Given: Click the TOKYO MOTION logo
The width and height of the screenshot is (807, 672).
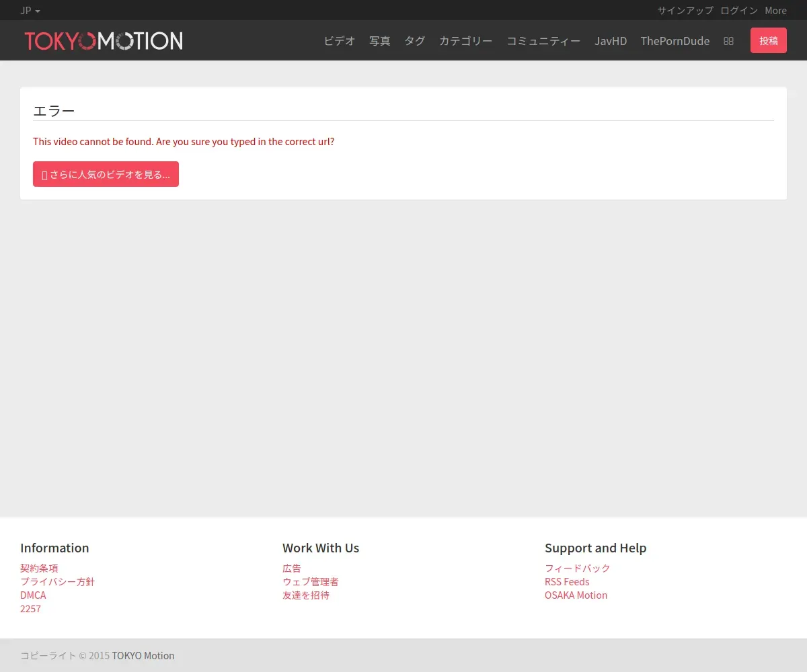Looking at the screenshot, I should [104, 41].
